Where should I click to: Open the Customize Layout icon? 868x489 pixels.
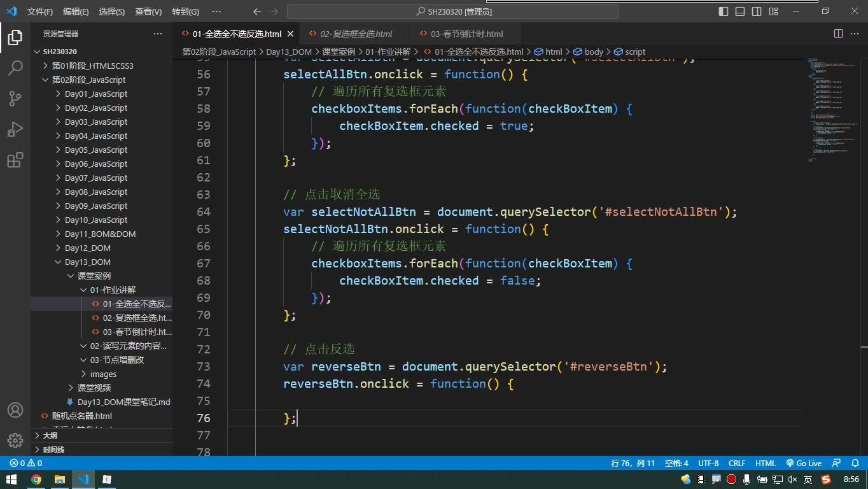pyautogui.click(x=773, y=11)
